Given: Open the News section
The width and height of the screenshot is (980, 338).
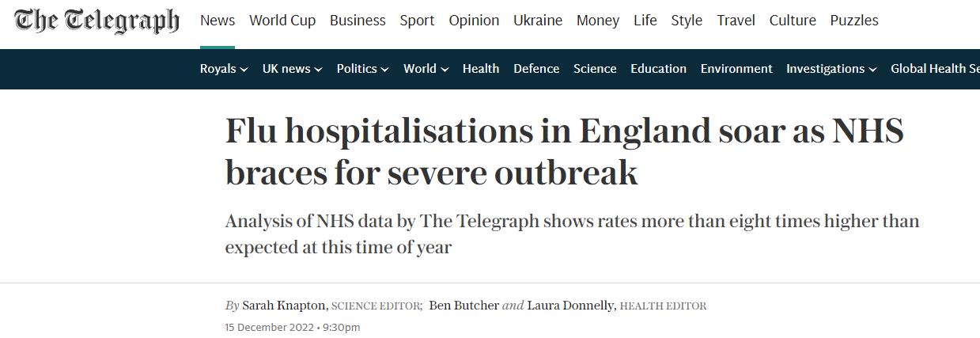Looking at the screenshot, I should [218, 21].
